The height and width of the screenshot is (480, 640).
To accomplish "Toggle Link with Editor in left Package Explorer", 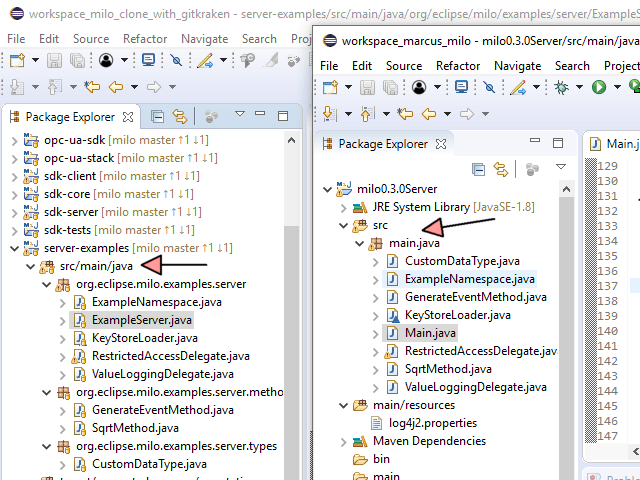I will point(180,117).
